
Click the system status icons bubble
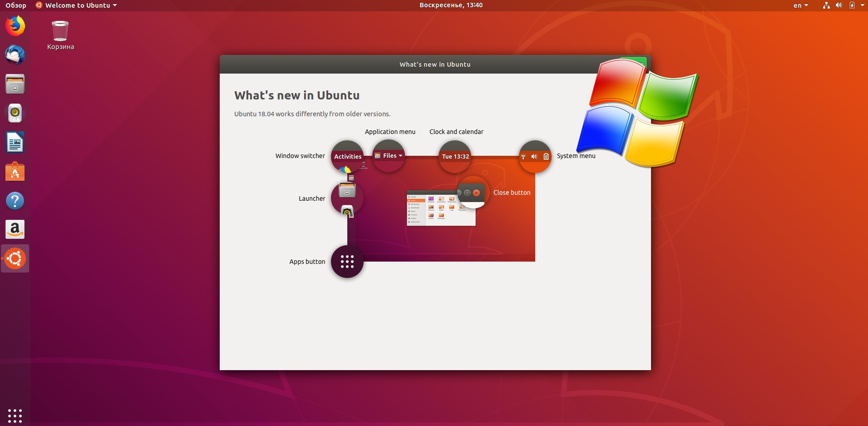pyautogui.click(x=535, y=157)
